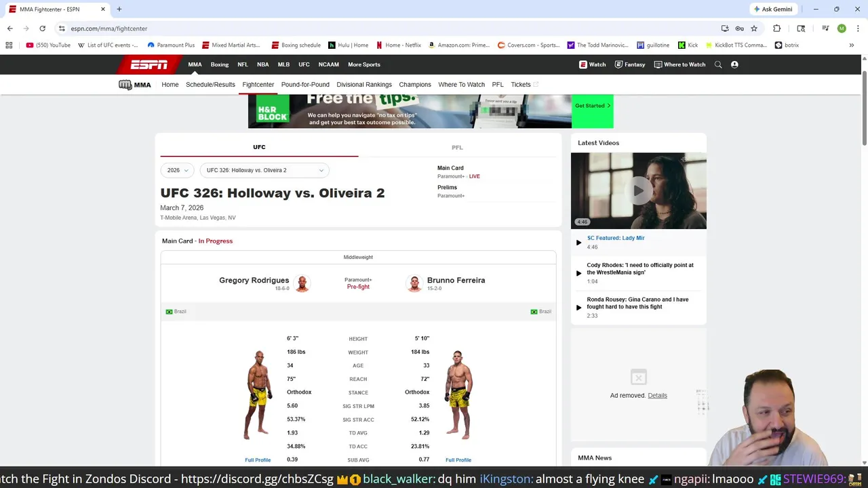Screen dimensions: 868x488
Task: Open the Boxing schedule bookmark
Action: point(296,45)
